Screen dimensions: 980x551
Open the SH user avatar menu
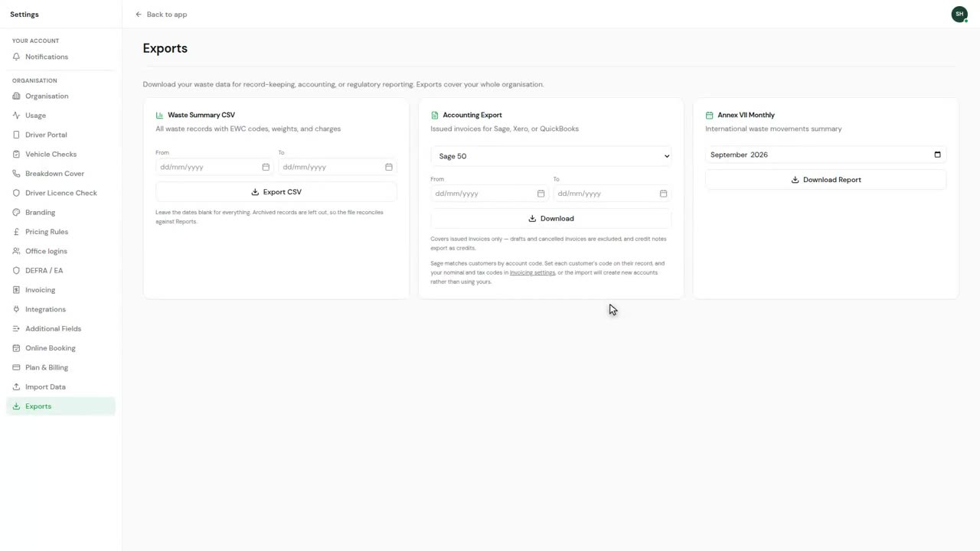pos(959,14)
